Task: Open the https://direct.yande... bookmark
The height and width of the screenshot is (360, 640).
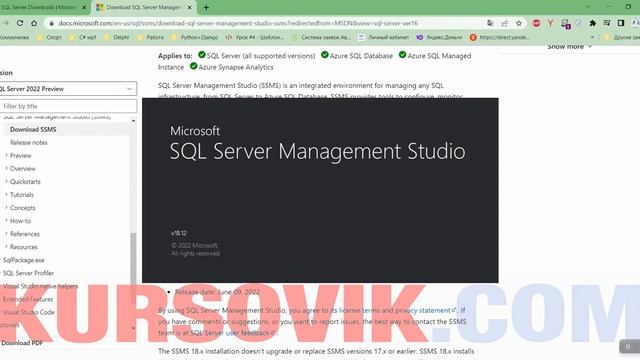Action: (x=500, y=37)
